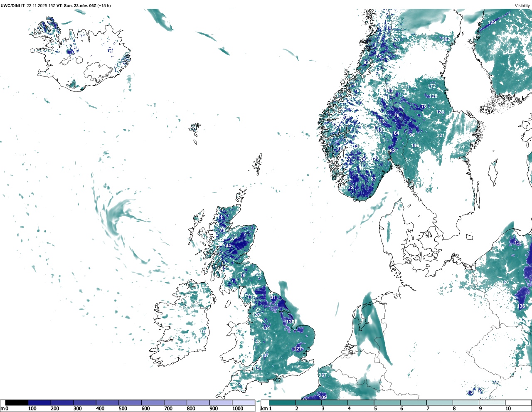
Task: Click the 'Visibility' title in top-right corner
Action: [x=522, y=5]
